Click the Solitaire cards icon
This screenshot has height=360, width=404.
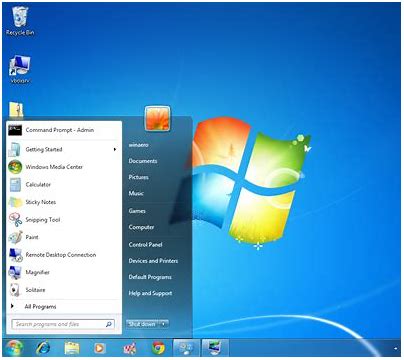pos(15,290)
